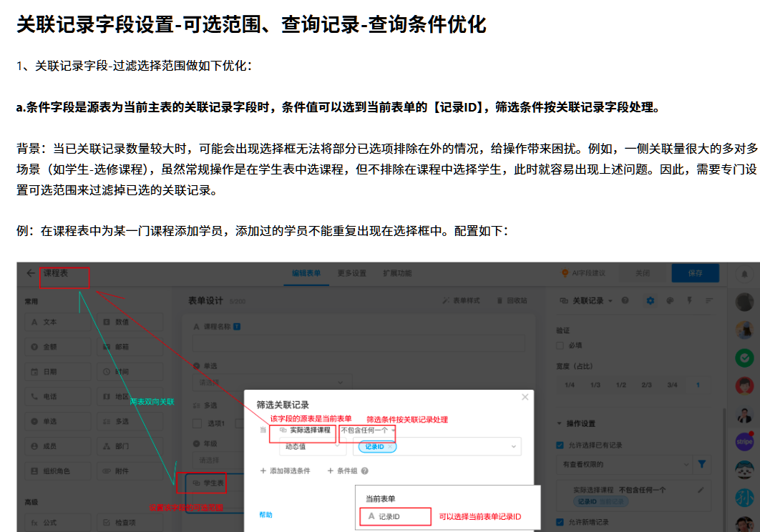Toggle 允许选择已有记录 checkbox
Screen dimensions: 760x532
click(x=560, y=445)
